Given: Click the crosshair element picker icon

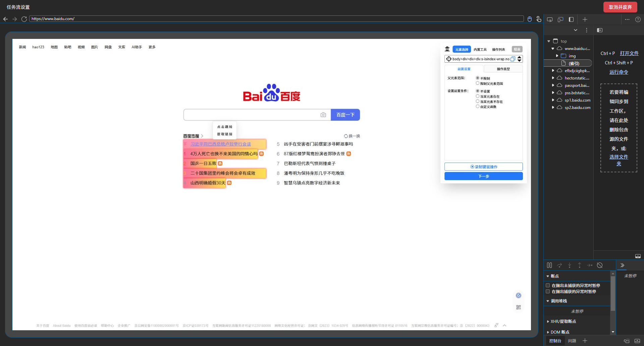Looking at the screenshot, I should point(449,59).
